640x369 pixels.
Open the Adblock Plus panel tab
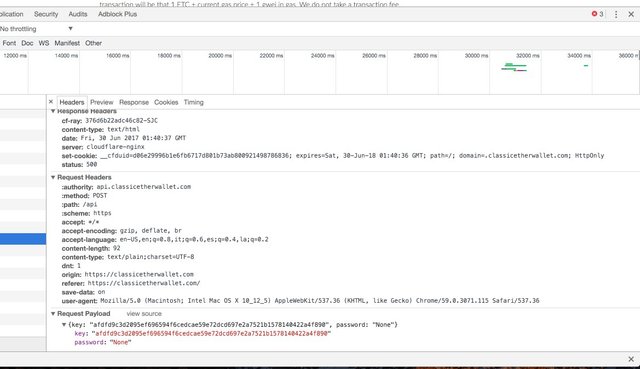pos(117,14)
